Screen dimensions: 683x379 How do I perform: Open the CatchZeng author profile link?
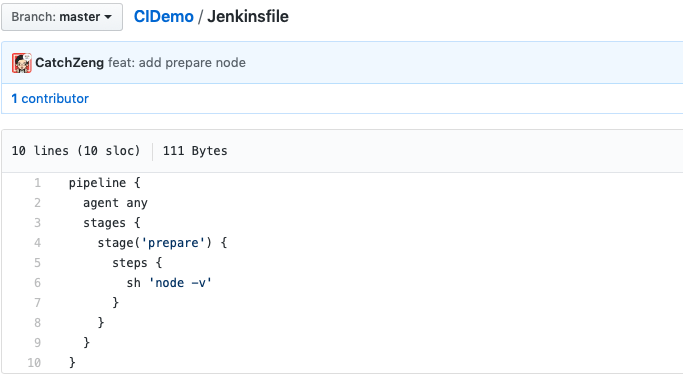click(x=69, y=63)
